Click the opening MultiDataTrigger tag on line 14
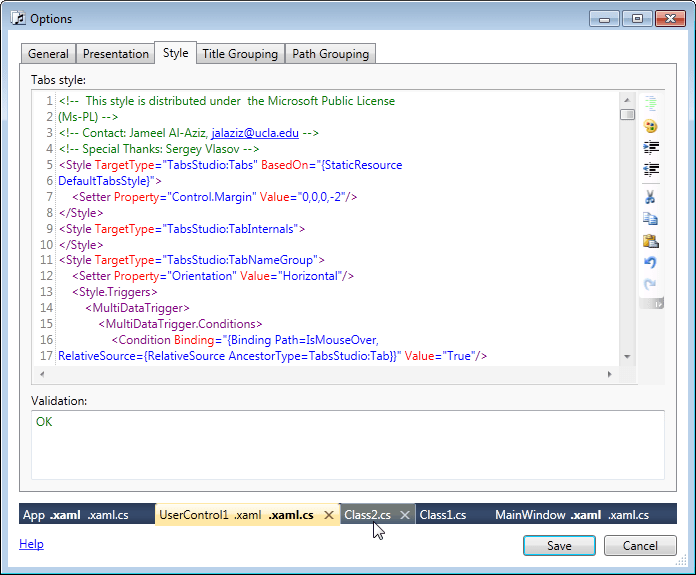The image size is (696, 575). pyautogui.click(x=138, y=308)
